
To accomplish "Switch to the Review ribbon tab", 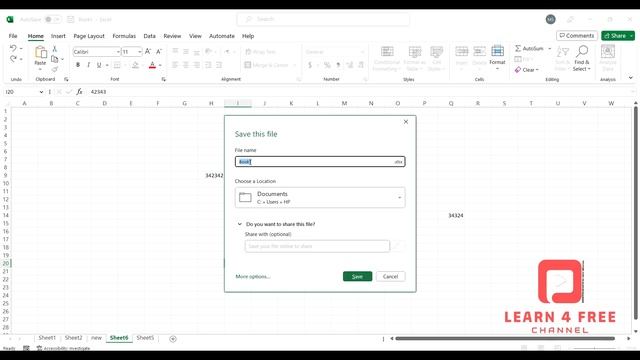I will coord(172,36).
